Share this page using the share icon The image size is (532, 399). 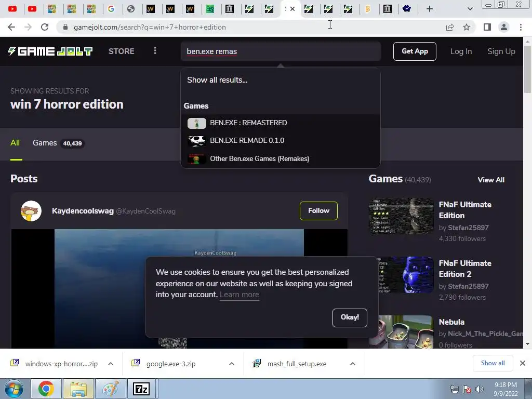pyautogui.click(x=450, y=27)
